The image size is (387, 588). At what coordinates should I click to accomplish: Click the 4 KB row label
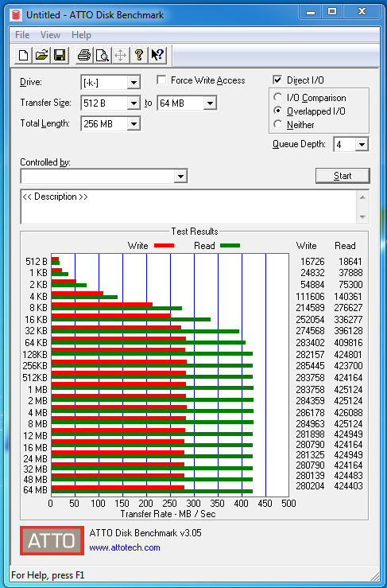(39, 297)
